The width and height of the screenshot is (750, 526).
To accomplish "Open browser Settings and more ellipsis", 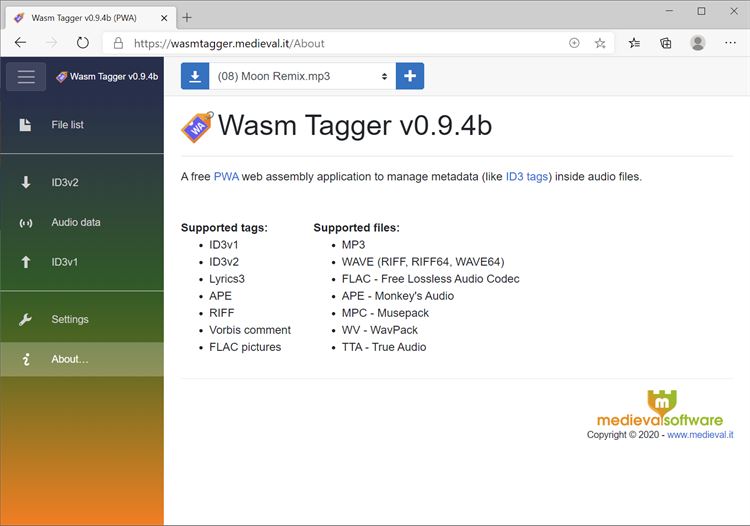I will point(730,43).
